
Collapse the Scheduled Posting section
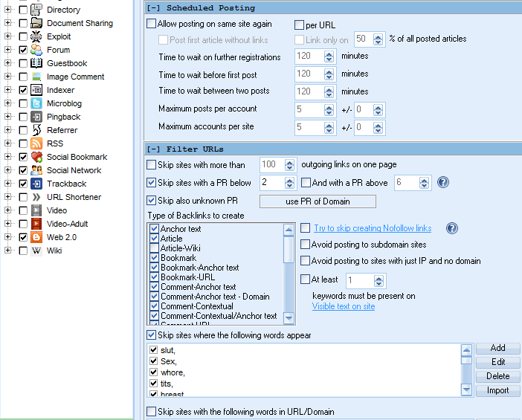coord(155,8)
